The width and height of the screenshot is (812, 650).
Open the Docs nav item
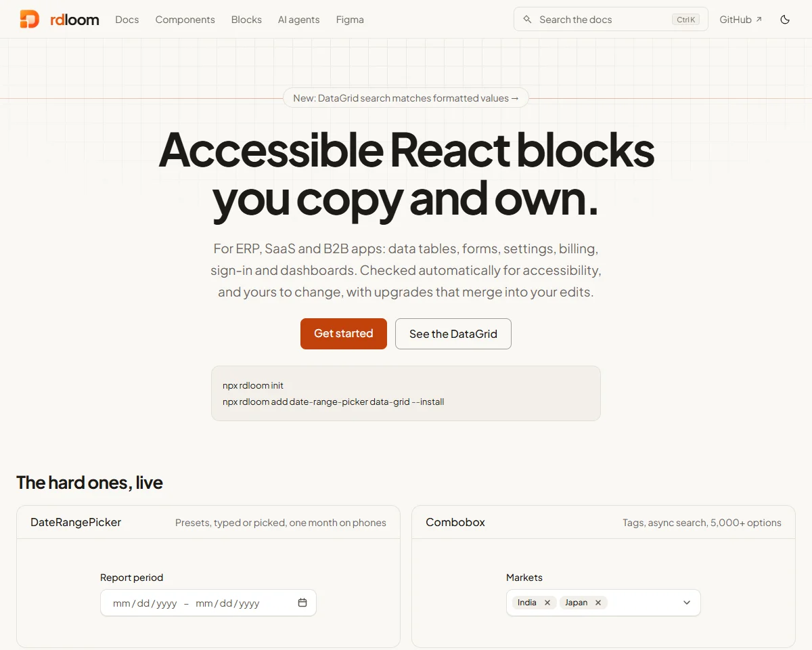pyautogui.click(x=127, y=20)
